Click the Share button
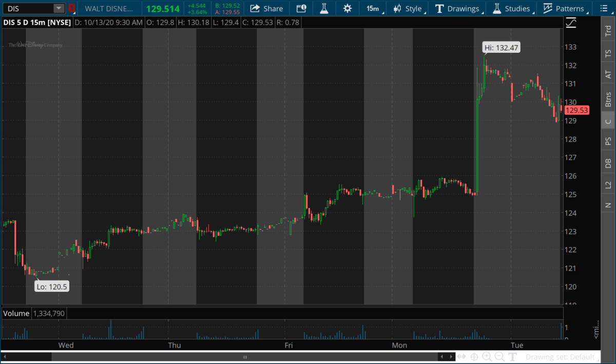 click(266, 8)
